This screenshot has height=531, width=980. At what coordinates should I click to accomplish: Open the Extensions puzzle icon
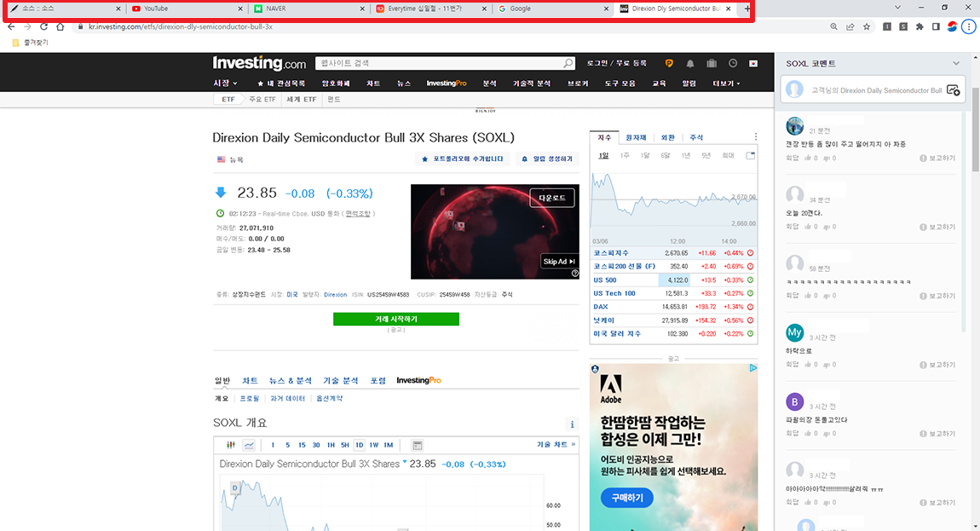[919, 27]
